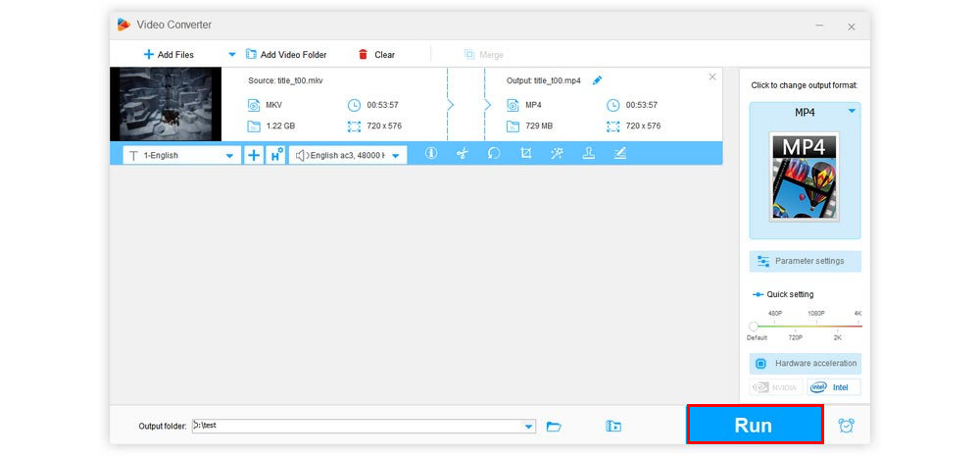Viewport: 980px width, 456px height.
Task: Click the source 720 x 576 resolution icon
Action: coord(354,127)
